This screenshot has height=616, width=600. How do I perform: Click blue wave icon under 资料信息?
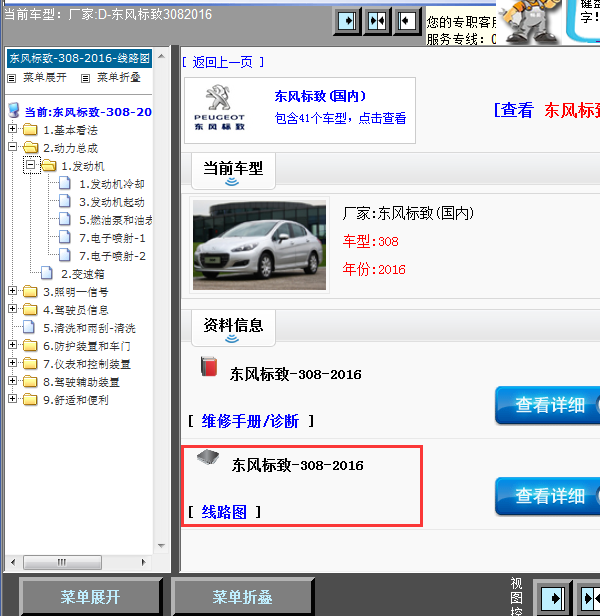point(232,339)
